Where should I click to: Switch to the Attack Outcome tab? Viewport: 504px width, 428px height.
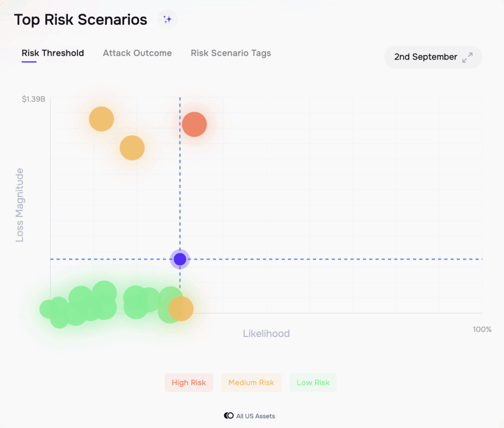click(x=137, y=53)
